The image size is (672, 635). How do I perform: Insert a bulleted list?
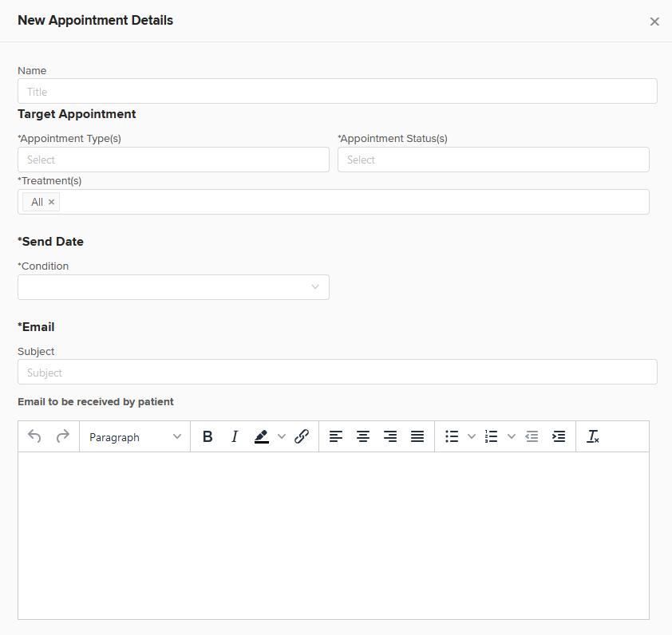pyautogui.click(x=452, y=436)
